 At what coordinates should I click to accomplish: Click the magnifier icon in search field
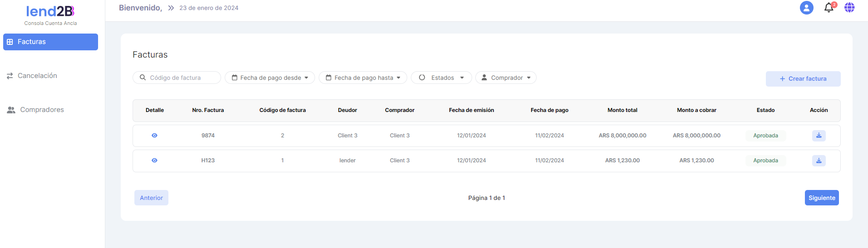tap(143, 78)
